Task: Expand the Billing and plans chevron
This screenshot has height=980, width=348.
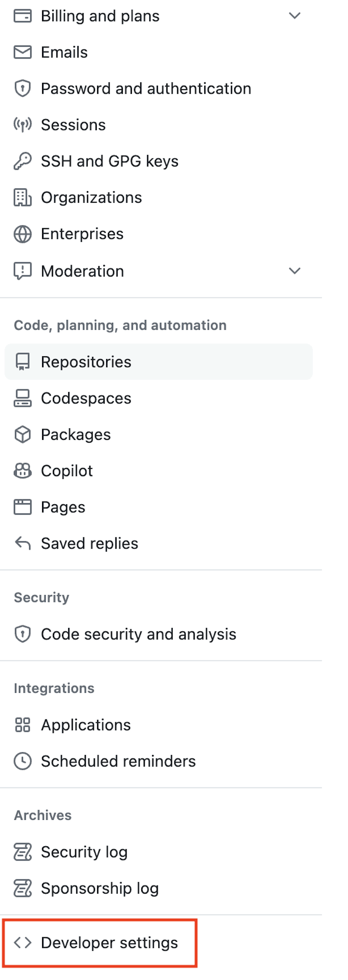Action: pyautogui.click(x=294, y=16)
